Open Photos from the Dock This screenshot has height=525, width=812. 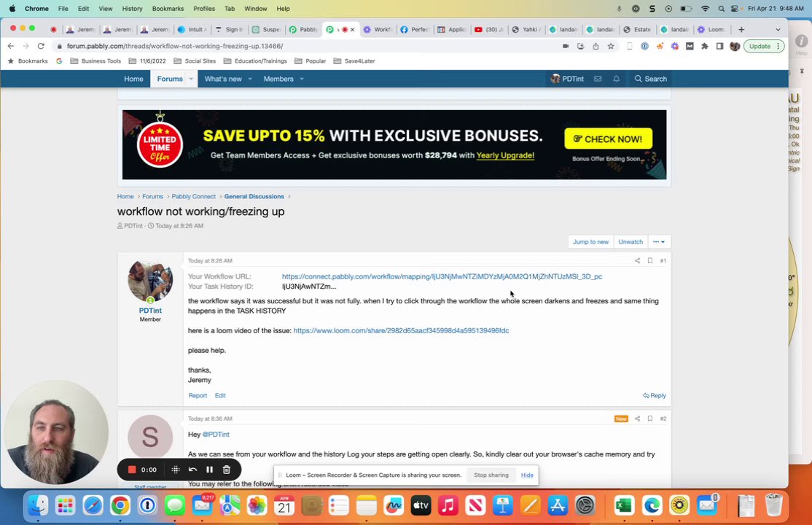pyautogui.click(x=257, y=505)
